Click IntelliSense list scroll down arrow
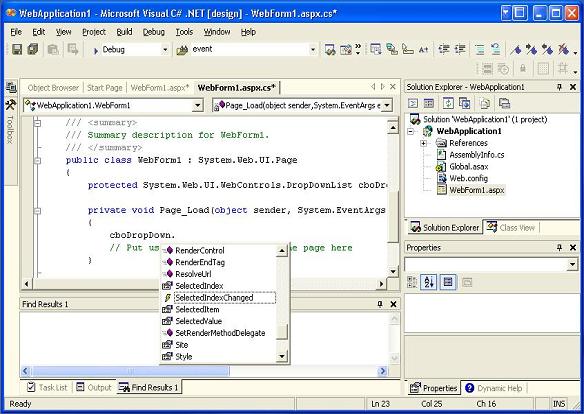Viewport: 584px width, 414px height. click(x=282, y=356)
